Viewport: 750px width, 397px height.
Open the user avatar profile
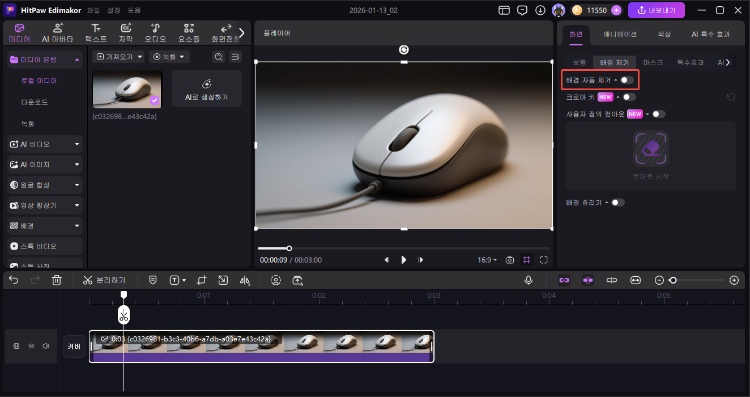pyautogui.click(x=558, y=10)
